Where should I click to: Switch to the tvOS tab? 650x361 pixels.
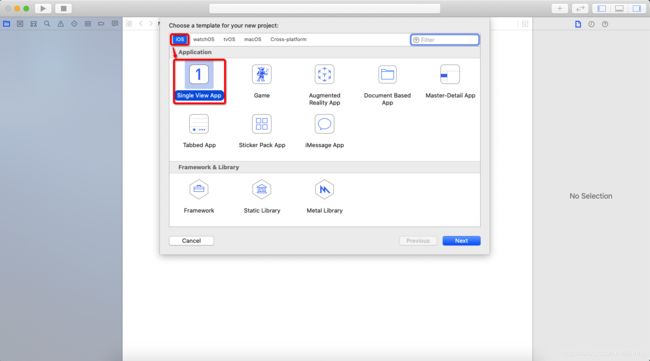[x=229, y=39]
